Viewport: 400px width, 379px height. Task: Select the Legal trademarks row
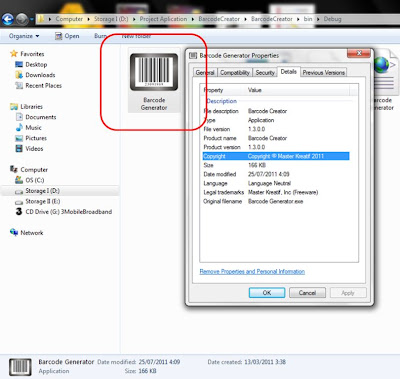(276, 192)
